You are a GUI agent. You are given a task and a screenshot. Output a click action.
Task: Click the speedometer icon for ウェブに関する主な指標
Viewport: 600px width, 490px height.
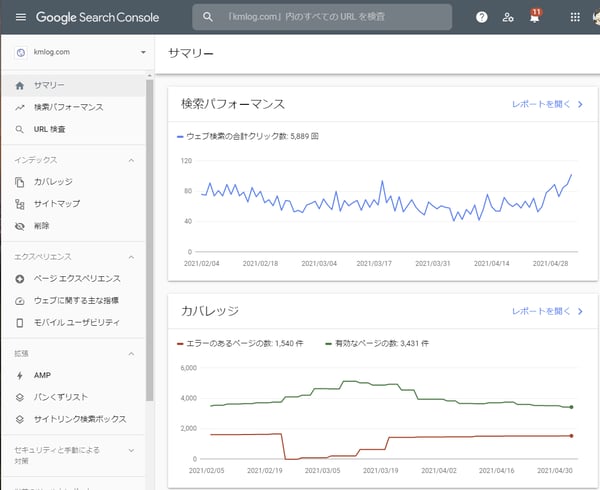[x=20, y=301]
